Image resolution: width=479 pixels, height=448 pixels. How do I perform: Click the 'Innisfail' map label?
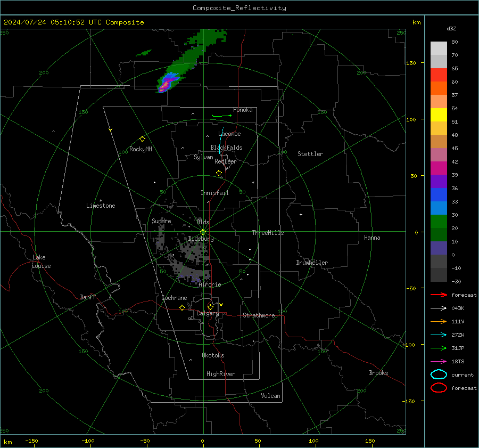click(215, 193)
